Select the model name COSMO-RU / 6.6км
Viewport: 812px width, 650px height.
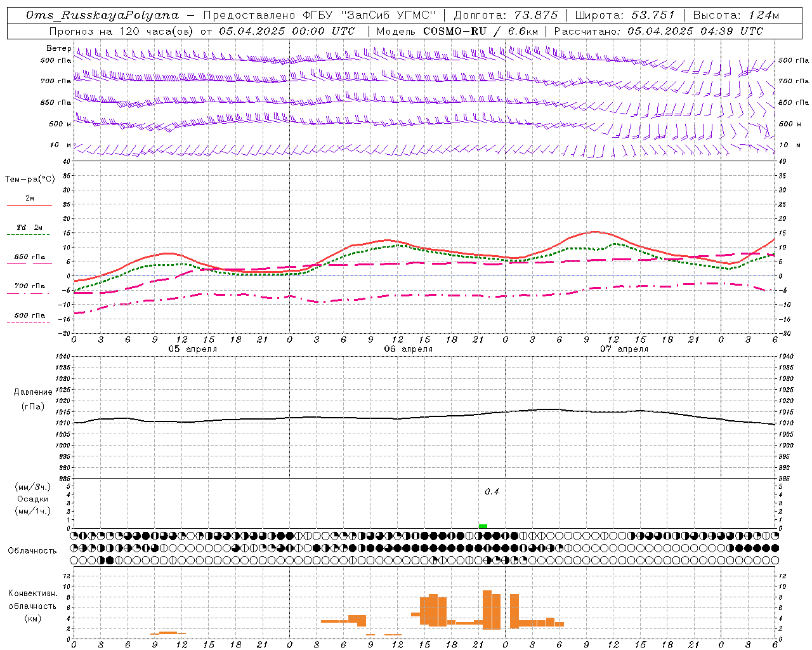[x=480, y=31]
